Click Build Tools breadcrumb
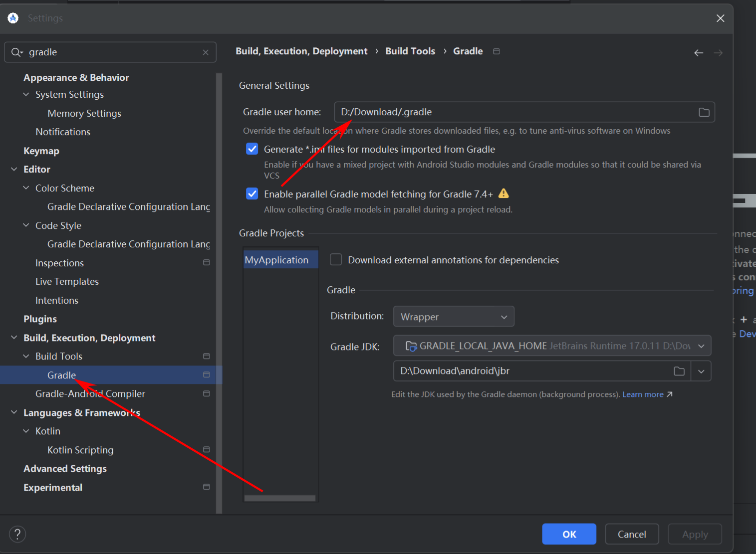Screen dimensions: 756x554 point(410,51)
